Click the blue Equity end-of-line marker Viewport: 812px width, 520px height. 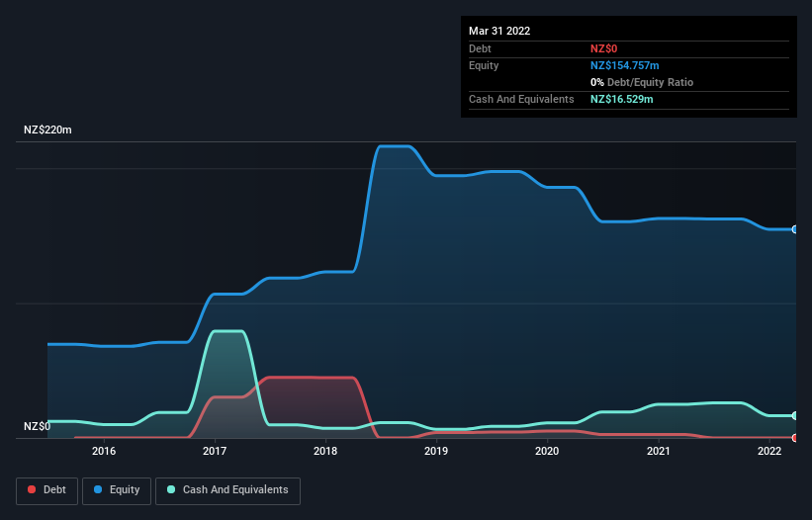coord(795,229)
